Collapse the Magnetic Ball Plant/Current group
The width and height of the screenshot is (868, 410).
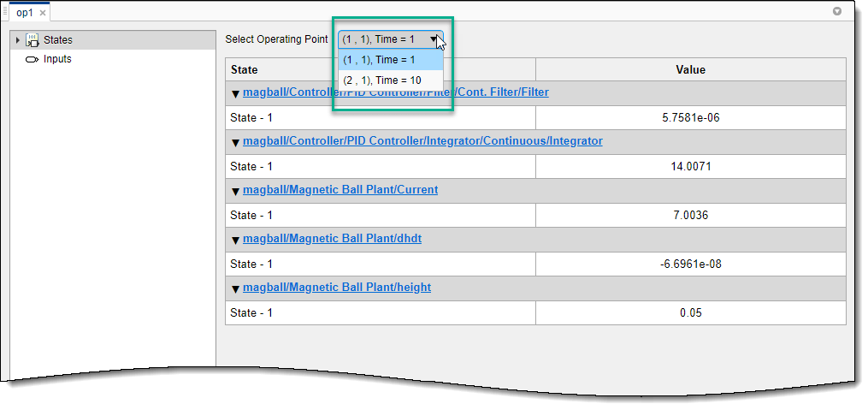236,192
